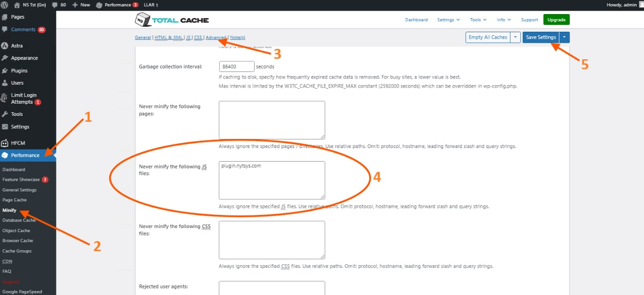Click LLAR 1 in the admin bar
This screenshot has width=644, height=295.
point(151,5)
